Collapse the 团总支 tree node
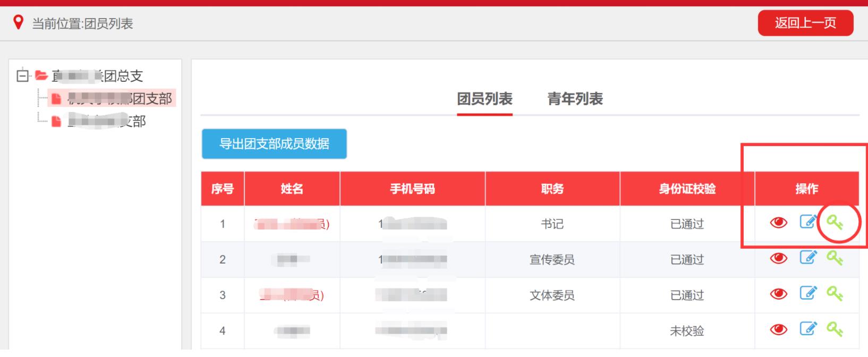The image size is (868, 357). click(22, 76)
